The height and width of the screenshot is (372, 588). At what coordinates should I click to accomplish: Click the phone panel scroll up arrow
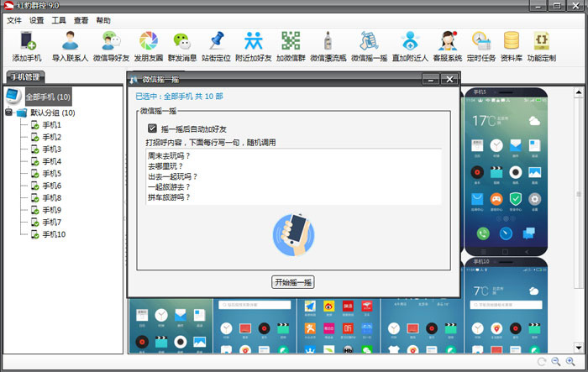click(579, 92)
